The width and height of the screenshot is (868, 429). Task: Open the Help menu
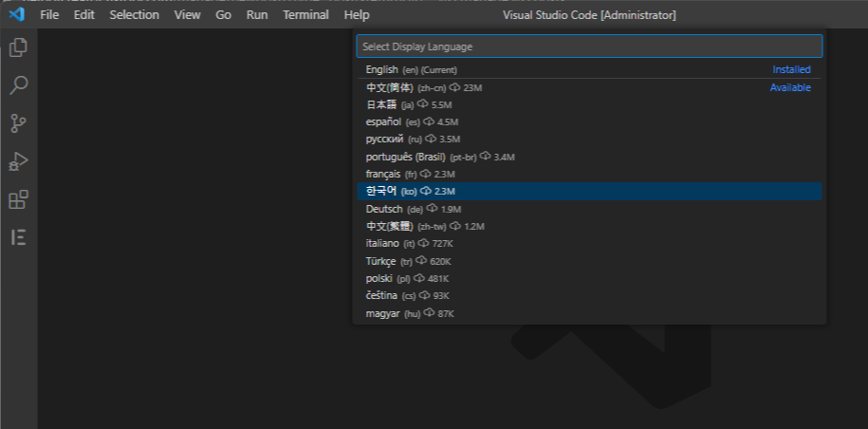357,15
